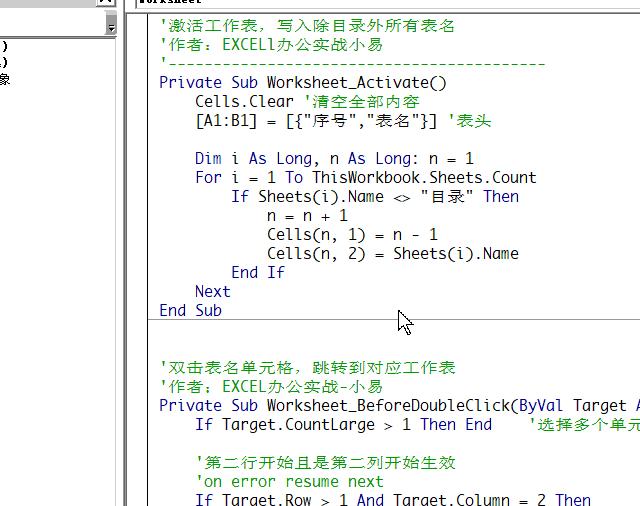Click the comment '第二行开始且是第二列开始生效'
This screenshot has height=506, width=640.
point(325,463)
